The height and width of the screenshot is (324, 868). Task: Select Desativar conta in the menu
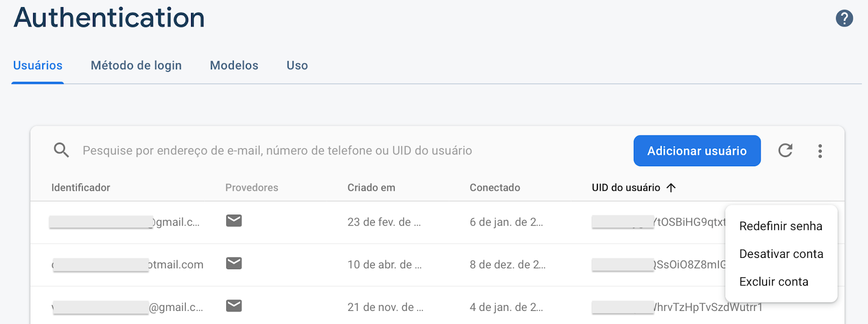point(781,254)
